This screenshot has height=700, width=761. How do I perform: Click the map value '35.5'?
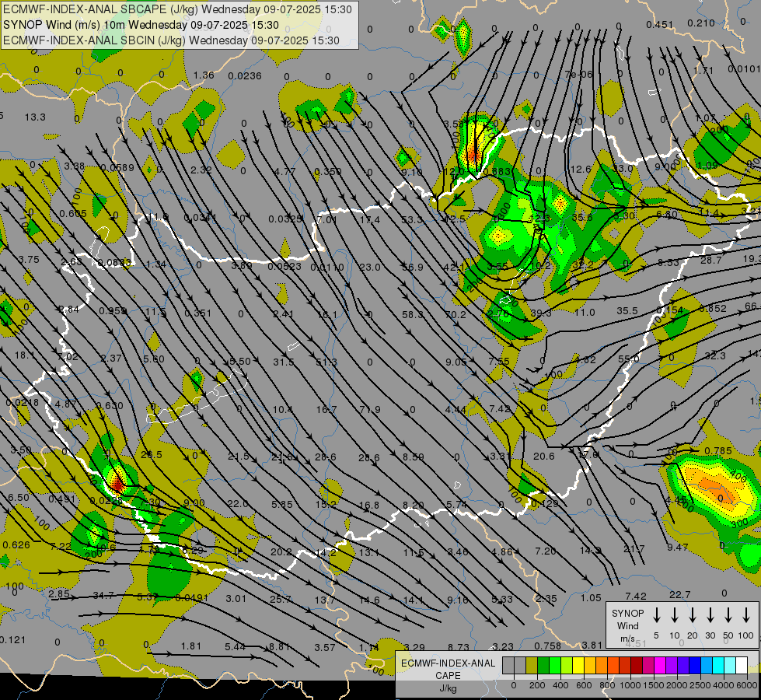click(x=627, y=310)
